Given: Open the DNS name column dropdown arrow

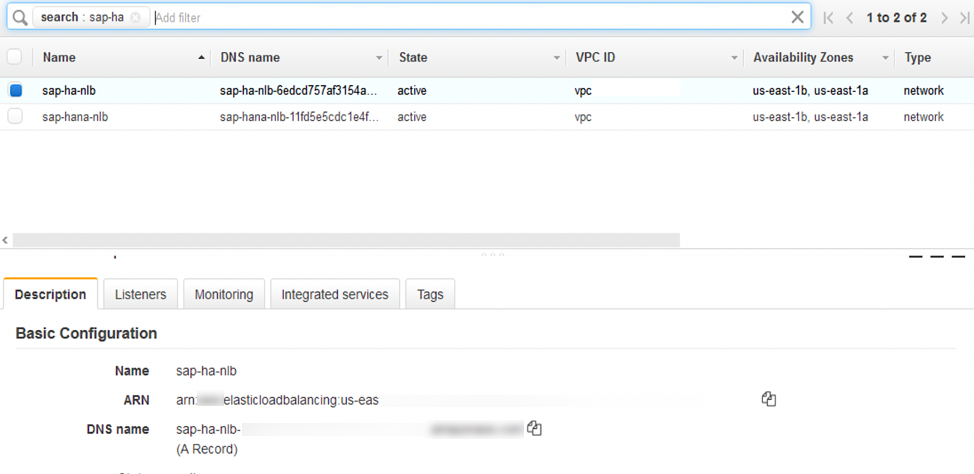Looking at the screenshot, I should point(379,58).
